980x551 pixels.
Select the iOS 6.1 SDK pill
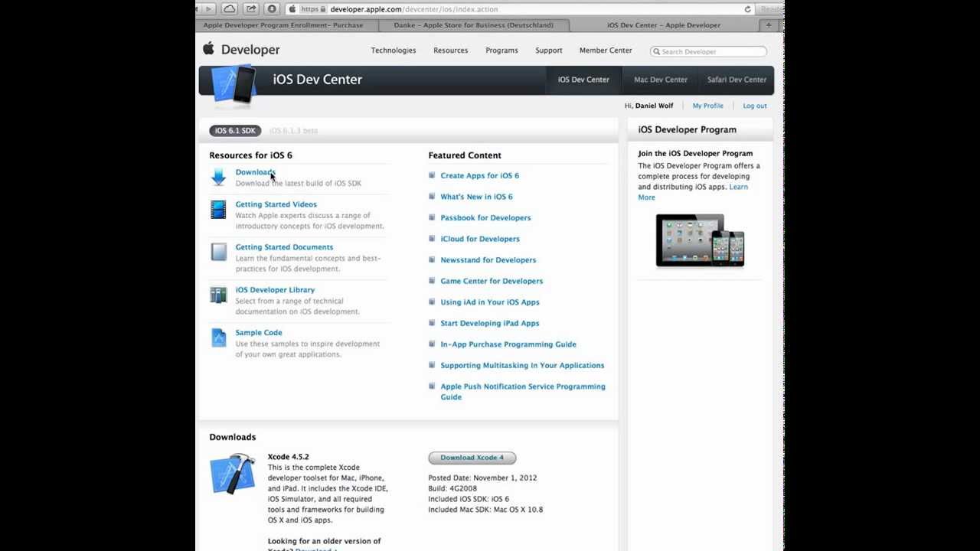(235, 131)
